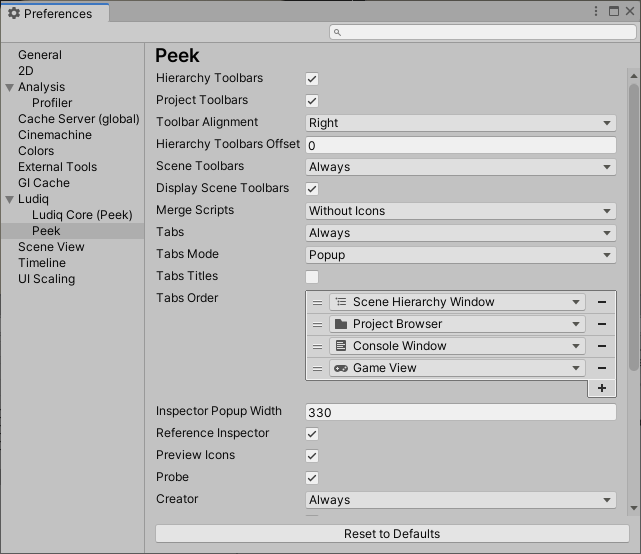Select GI Cache category
641x554 pixels.
(44, 183)
